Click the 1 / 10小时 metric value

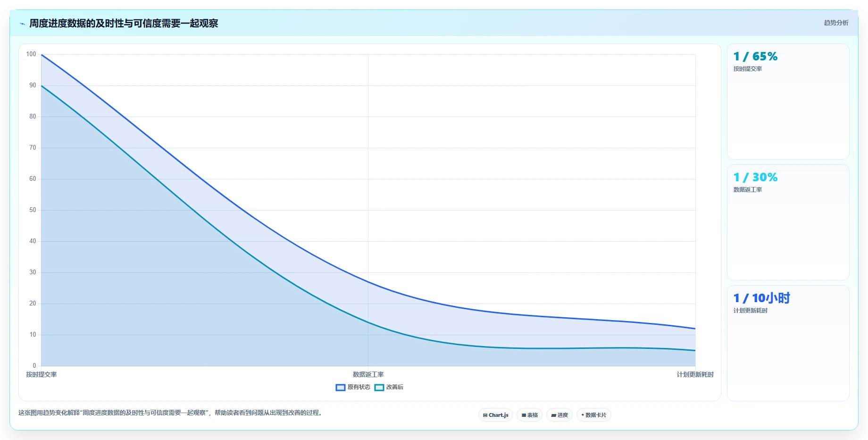[761, 298]
